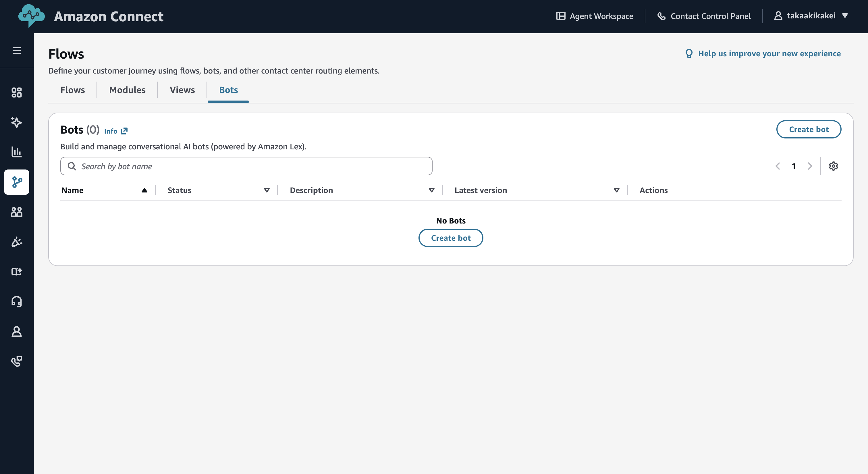Sort table by Name column arrow

tap(144, 190)
